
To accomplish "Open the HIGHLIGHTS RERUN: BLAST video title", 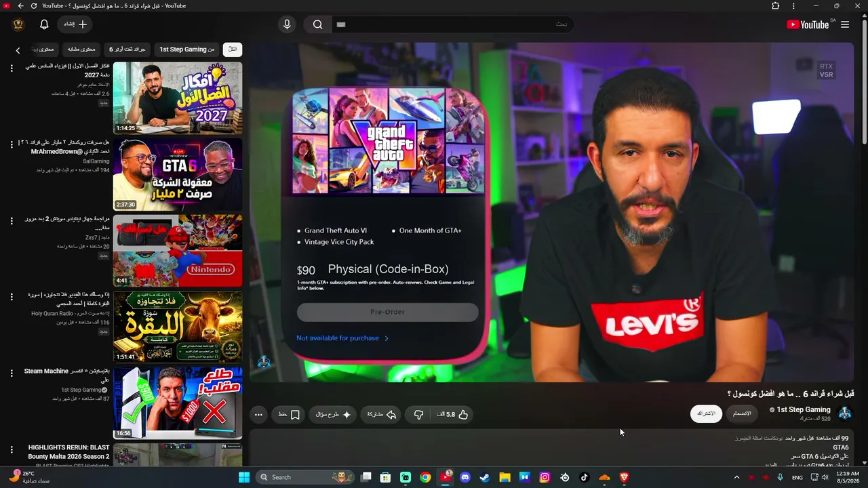I will [x=68, y=452].
